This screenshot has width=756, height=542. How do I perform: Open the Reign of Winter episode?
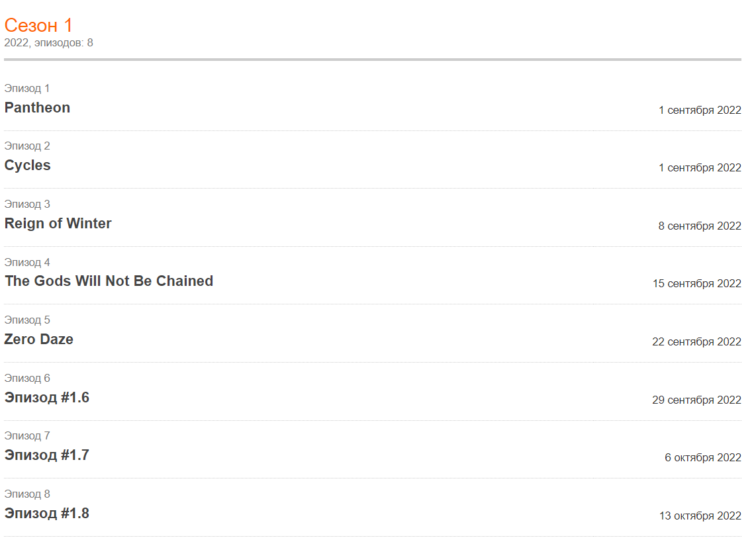click(x=58, y=224)
